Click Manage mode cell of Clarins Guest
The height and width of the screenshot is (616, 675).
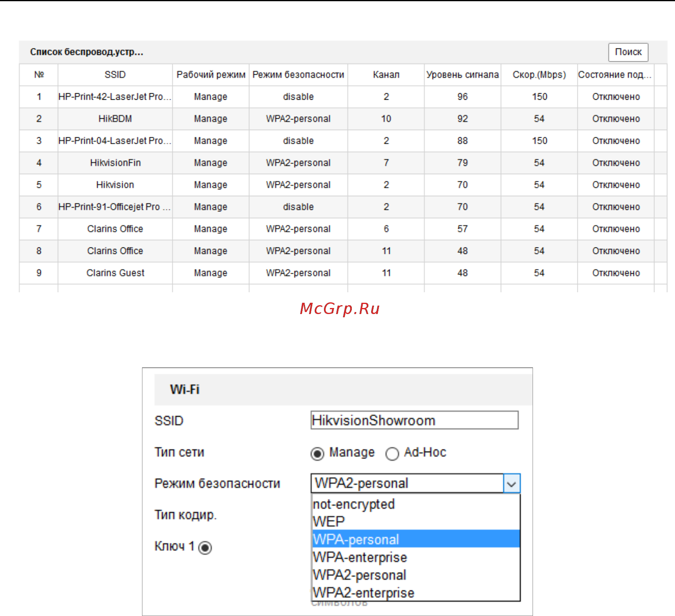(x=211, y=273)
